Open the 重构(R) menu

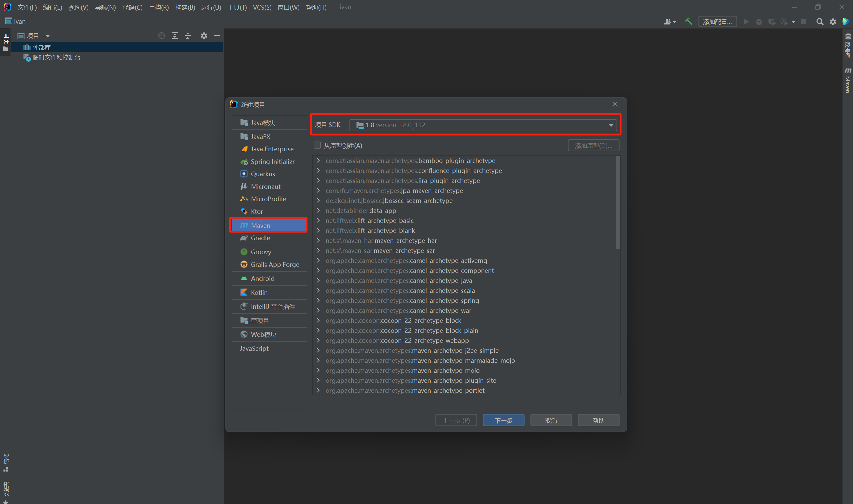159,7
